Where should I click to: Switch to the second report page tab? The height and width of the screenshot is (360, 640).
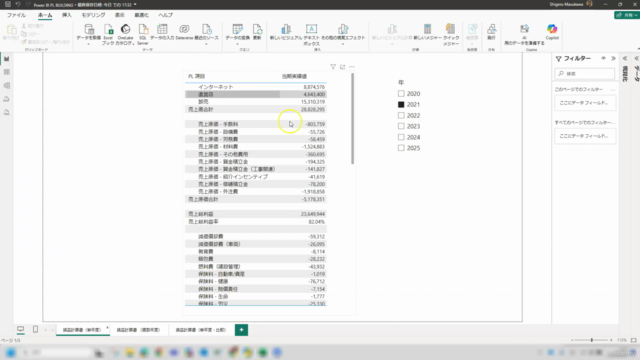[x=138, y=330]
